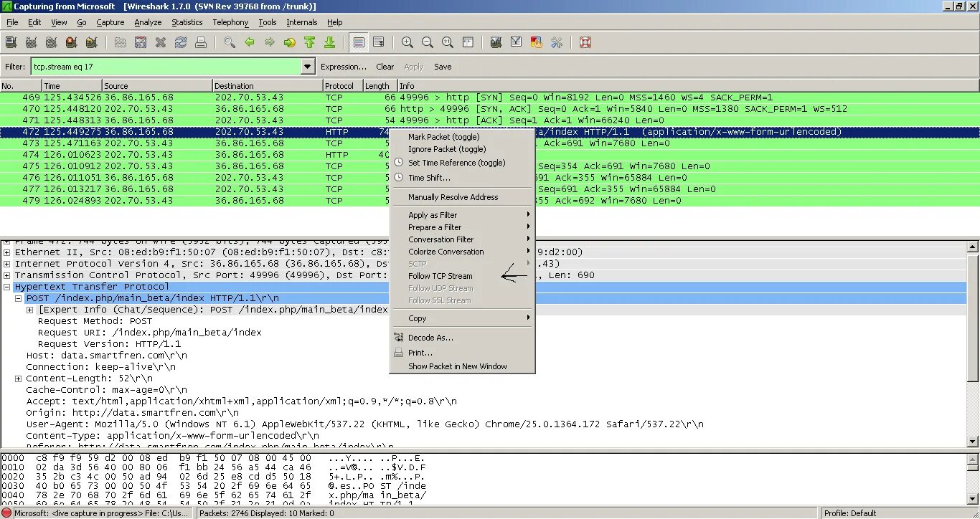Image resolution: width=980 pixels, height=519 pixels.
Task: Open the Statistics menu
Action: pyautogui.click(x=187, y=22)
